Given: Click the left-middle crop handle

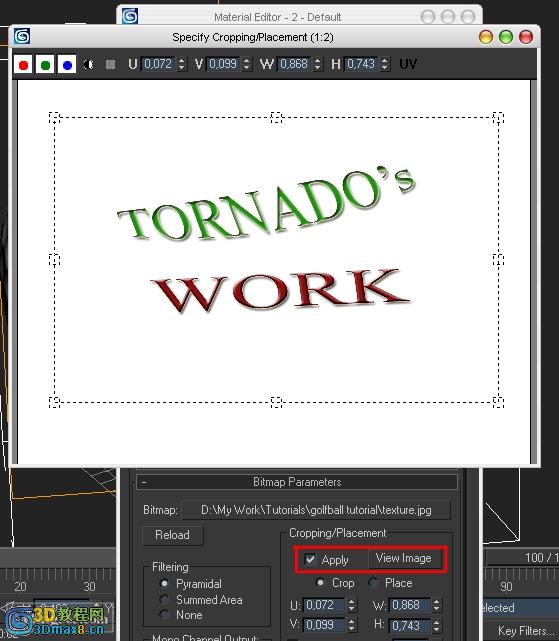Looking at the screenshot, I should point(54,260).
